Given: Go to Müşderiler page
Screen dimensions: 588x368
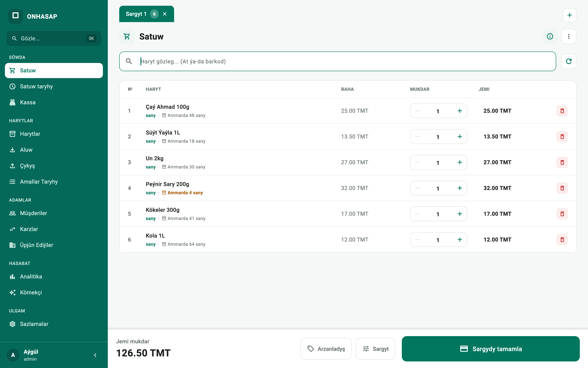Looking at the screenshot, I should click(x=54, y=213).
